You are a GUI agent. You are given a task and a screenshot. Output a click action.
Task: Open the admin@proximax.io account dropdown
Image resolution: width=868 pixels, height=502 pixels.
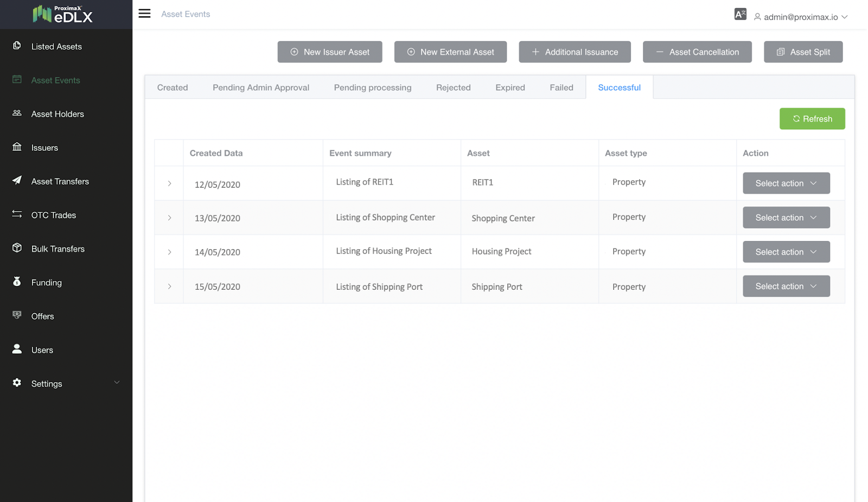(800, 17)
